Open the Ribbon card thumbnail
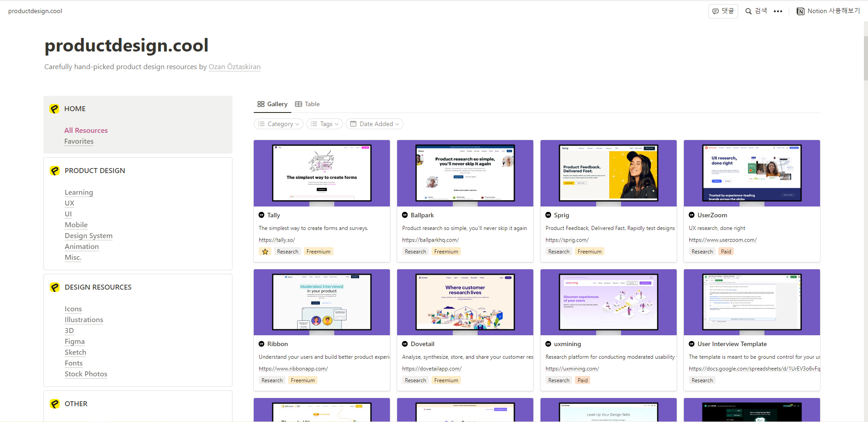Viewport: 868px width, 422px height. point(322,302)
